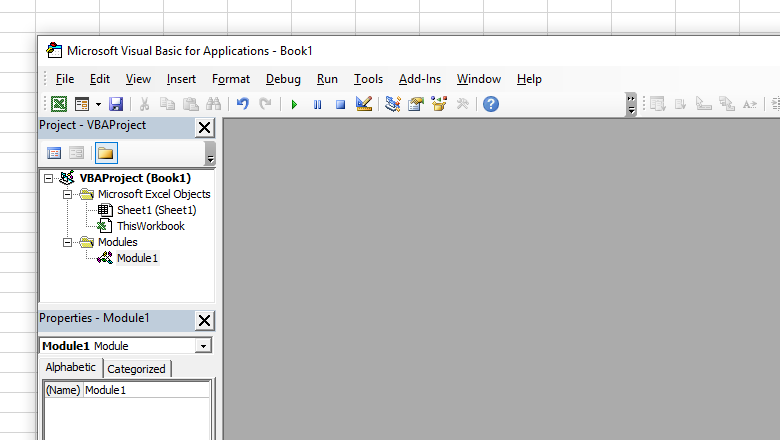Edit Module1 name property value

pos(146,390)
